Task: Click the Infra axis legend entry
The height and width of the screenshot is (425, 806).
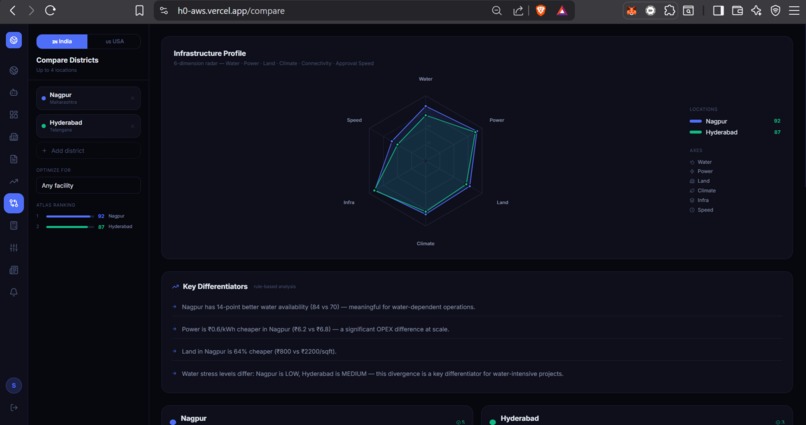Action: [699, 200]
